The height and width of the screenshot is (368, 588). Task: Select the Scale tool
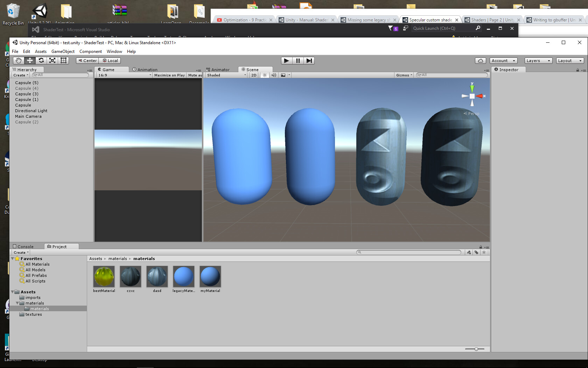52,60
